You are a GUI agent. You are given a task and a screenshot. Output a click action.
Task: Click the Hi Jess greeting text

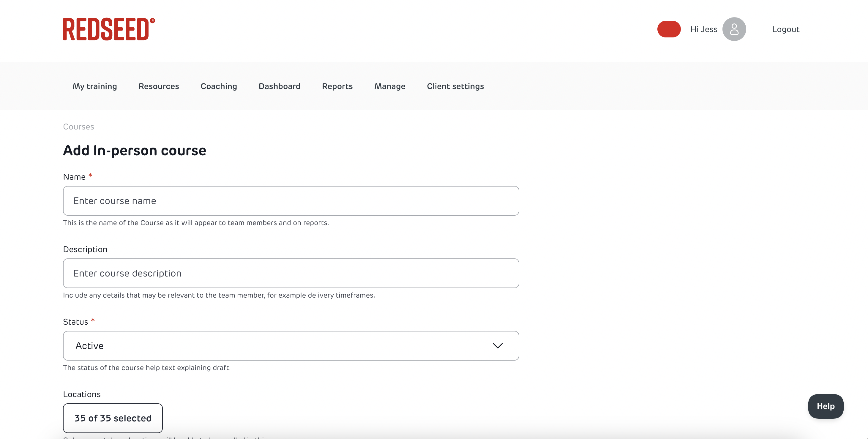coord(703,29)
